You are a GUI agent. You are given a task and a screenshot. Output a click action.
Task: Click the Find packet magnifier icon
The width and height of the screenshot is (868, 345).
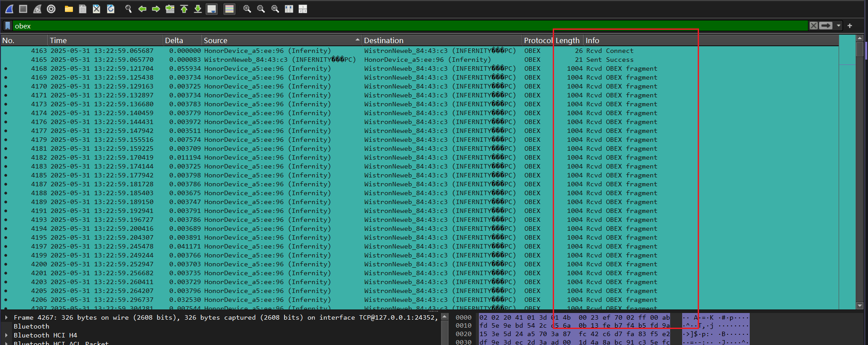tap(128, 9)
